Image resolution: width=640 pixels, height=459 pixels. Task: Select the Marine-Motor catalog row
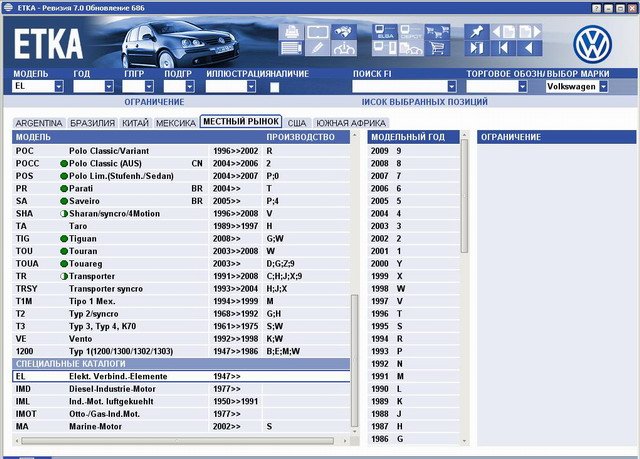pyautogui.click(x=181, y=427)
